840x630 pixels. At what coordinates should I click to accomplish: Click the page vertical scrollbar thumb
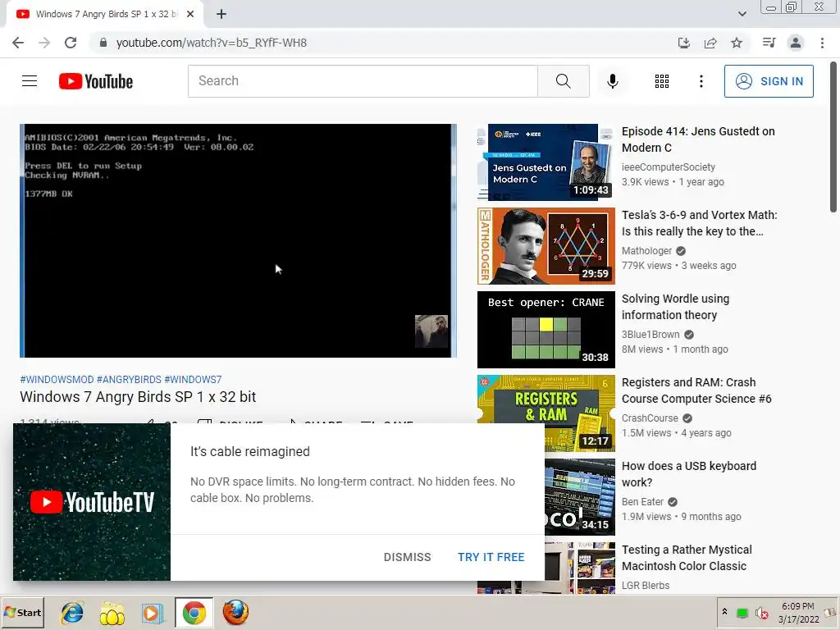[833, 137]
